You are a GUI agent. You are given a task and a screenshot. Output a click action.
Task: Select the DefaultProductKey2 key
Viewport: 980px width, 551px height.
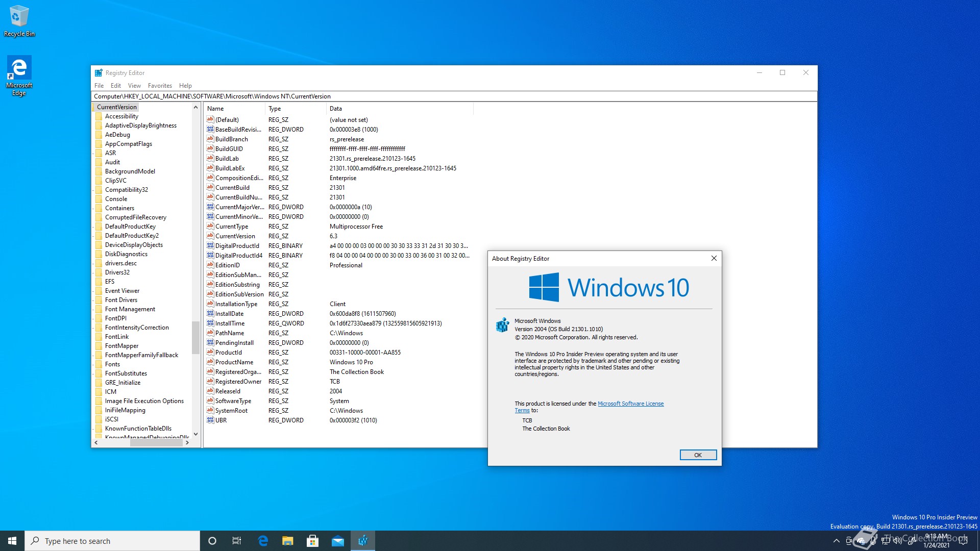click(x=132, y=236)
